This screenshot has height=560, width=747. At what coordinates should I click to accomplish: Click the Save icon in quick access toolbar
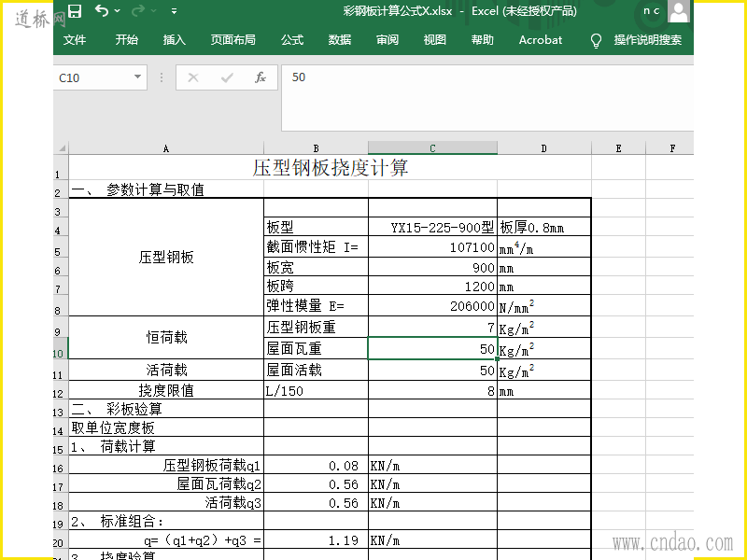(x=75, y=10)
